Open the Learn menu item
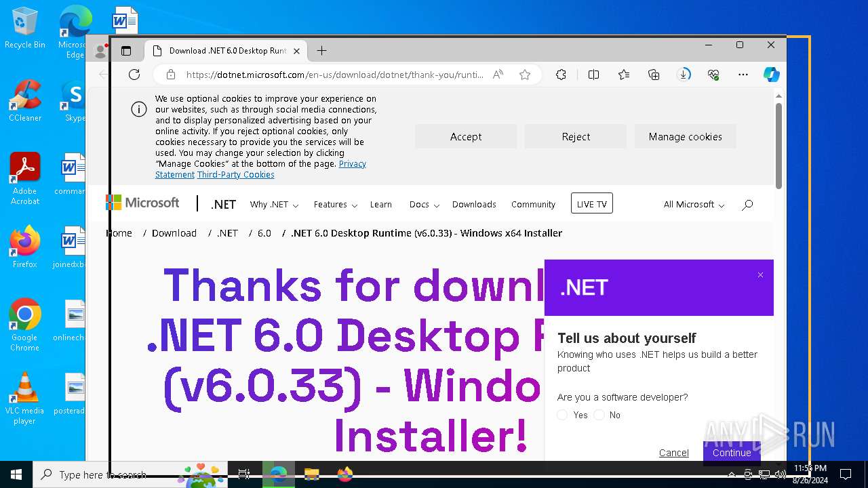Viewport: 868px width, 488px height. point(381,205)
